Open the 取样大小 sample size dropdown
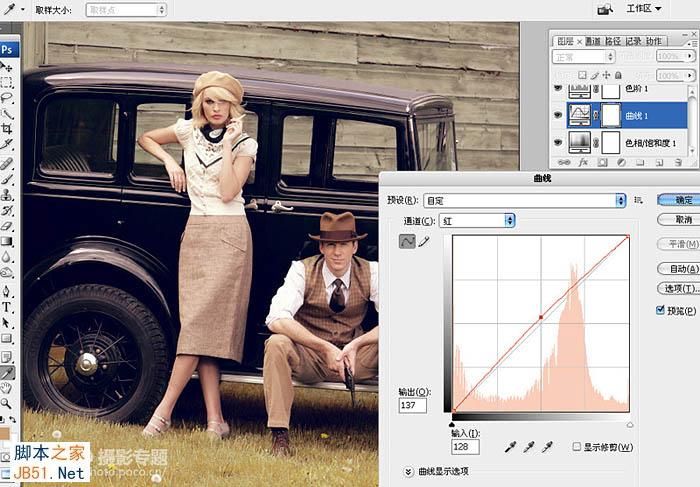Screen dimensions: 700x487 coord(126,9)
